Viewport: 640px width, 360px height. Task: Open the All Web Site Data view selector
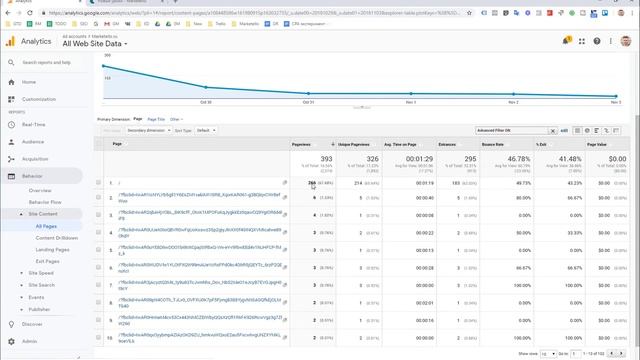coord(95,44)
